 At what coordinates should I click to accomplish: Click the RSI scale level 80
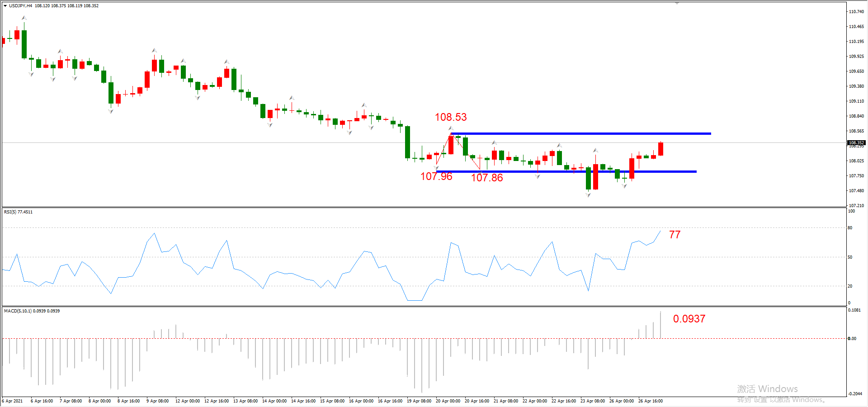tap(850, 228)
